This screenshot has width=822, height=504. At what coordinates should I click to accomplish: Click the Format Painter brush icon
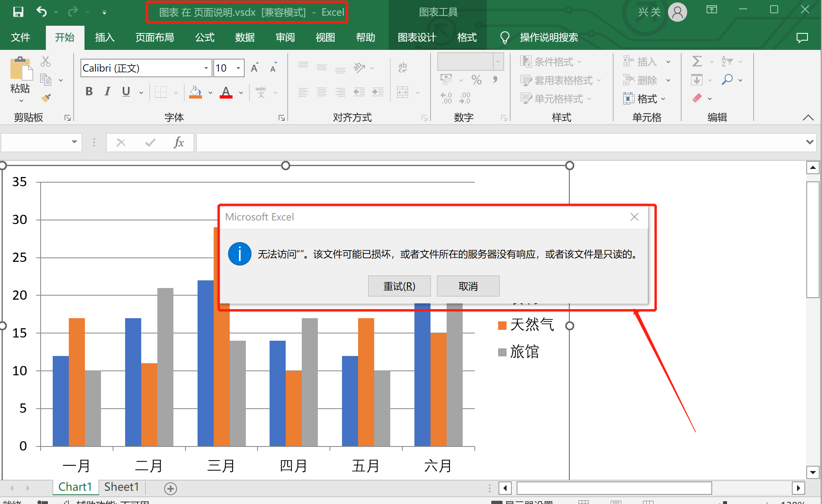coord(46,98)
